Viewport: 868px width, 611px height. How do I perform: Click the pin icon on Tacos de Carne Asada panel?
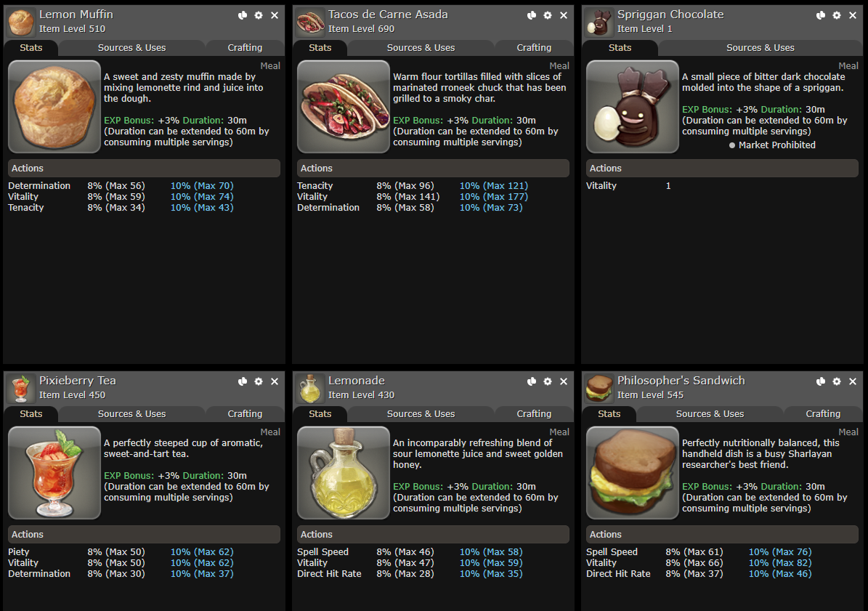pos(532,15)
